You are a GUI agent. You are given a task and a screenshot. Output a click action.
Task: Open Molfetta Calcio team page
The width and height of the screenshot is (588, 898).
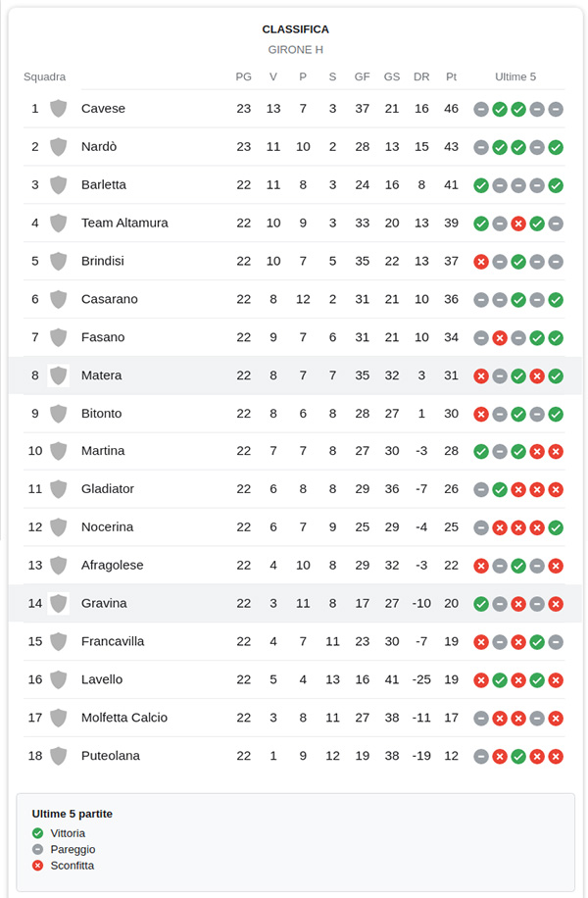pos(124,718)
